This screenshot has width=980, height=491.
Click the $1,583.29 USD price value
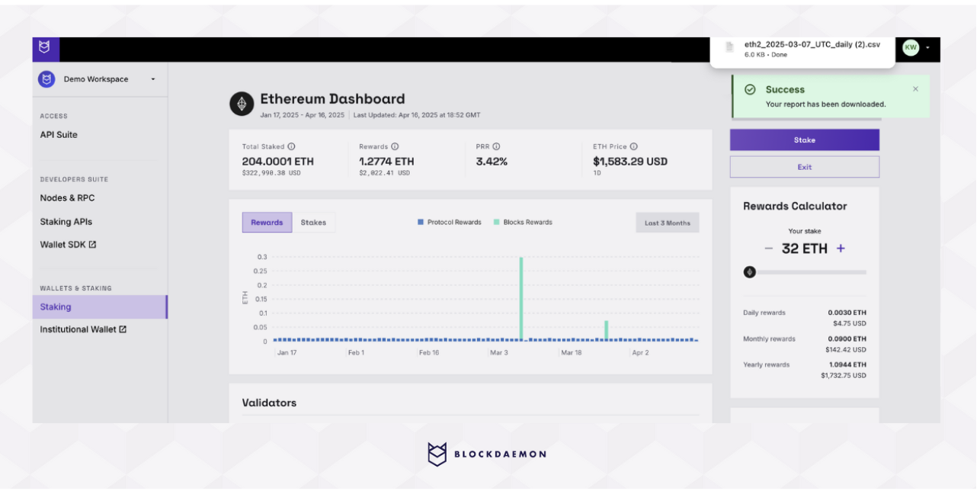pos(630,162)
